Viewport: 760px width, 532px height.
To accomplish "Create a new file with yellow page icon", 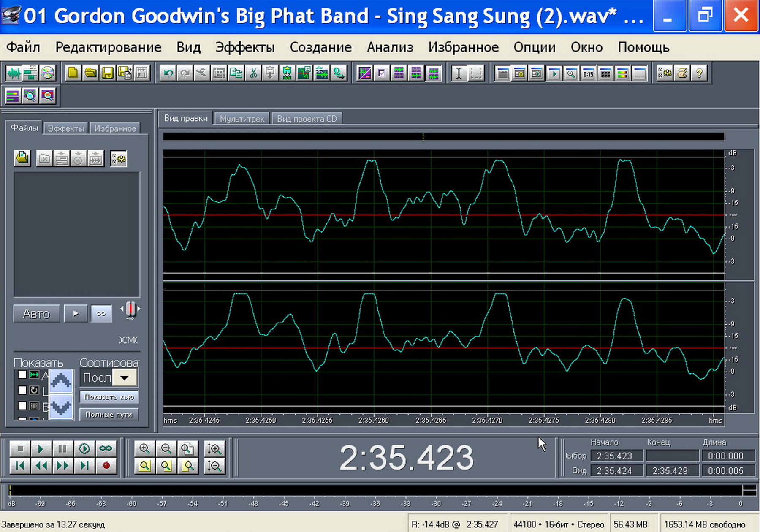I will 73,73.
